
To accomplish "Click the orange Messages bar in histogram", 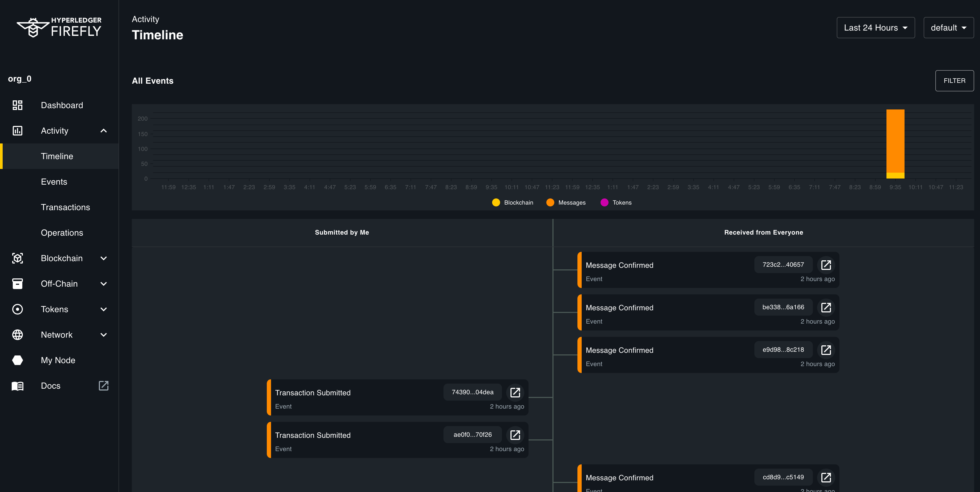I will 895,141.
